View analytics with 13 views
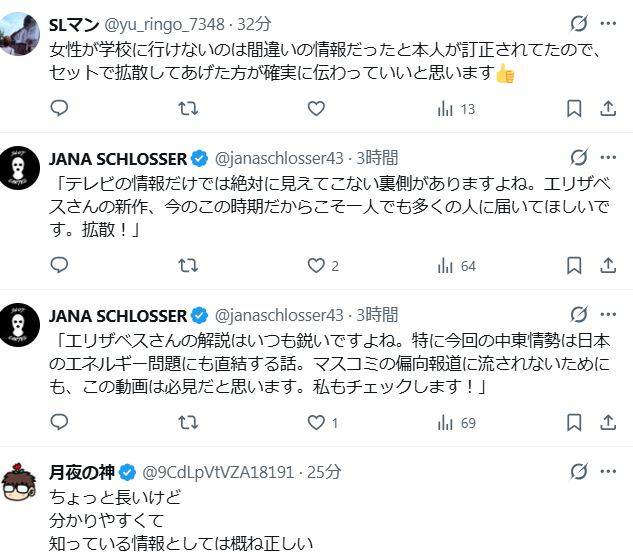 [456, 109]
